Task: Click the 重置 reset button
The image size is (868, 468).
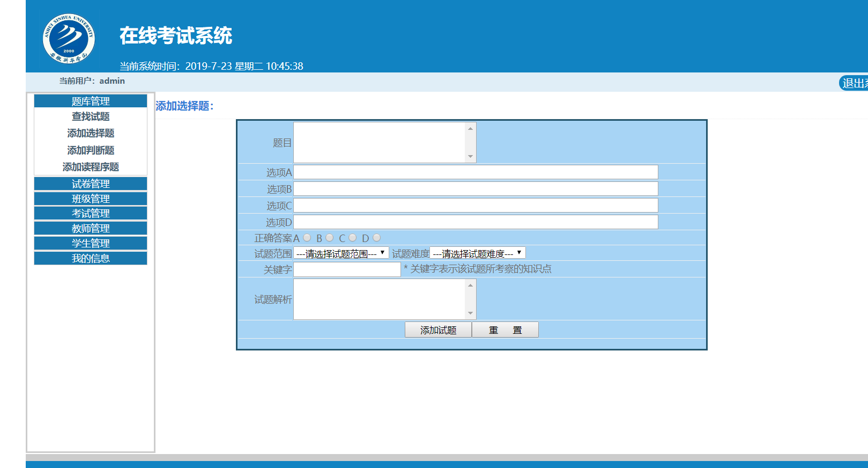Action: (x=505, y=330)
